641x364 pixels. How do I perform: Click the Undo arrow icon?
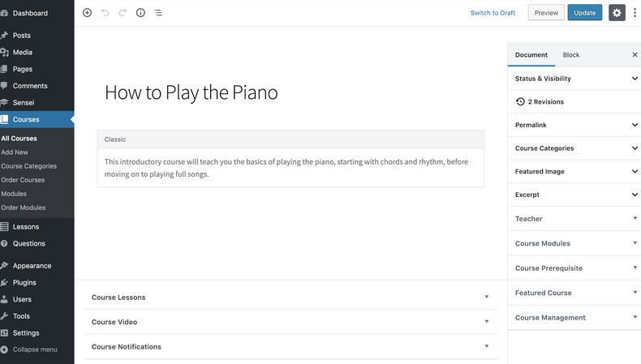click(105, 13)
